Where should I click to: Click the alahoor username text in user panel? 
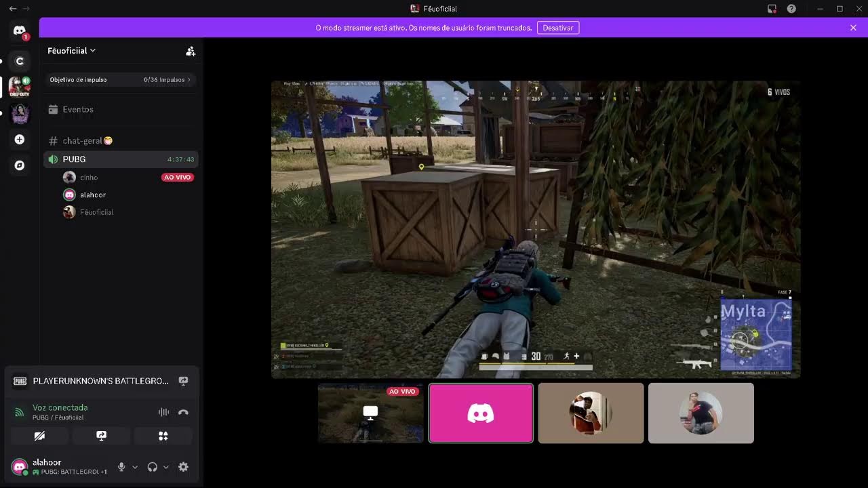tap(47, 462)
